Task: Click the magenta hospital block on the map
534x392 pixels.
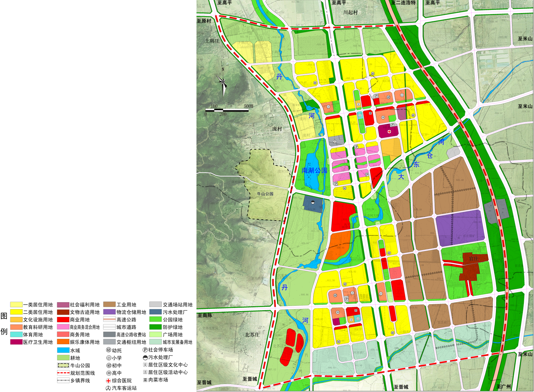Action: (x=389, y=131)
